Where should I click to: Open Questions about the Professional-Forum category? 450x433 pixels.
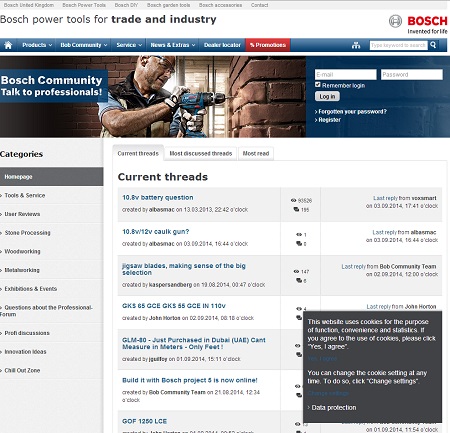(46, 311)
